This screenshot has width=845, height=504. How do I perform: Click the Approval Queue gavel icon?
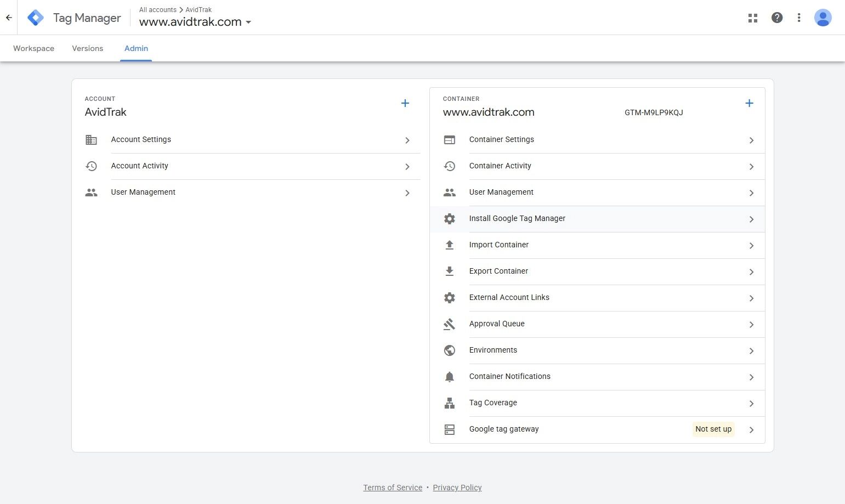(x=450, y=324)
